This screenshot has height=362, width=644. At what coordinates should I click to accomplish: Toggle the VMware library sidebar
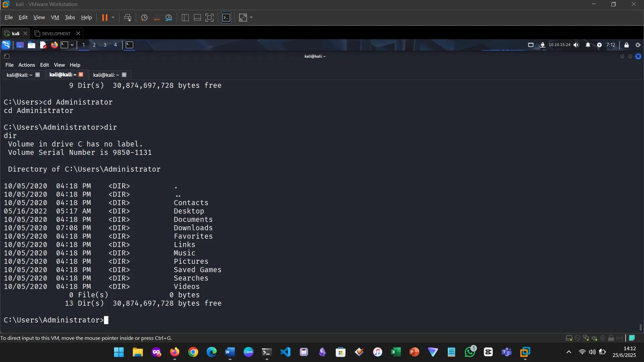(x=185, y=18)
